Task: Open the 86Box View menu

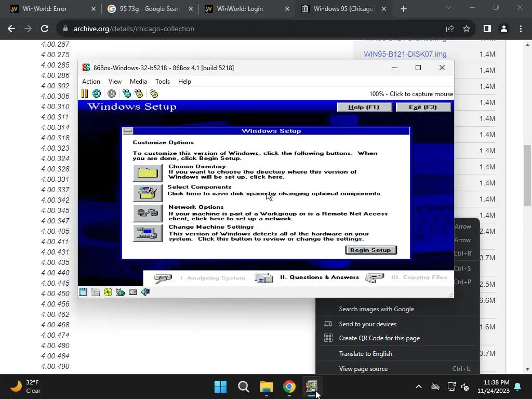Action: tap(115, 82)
